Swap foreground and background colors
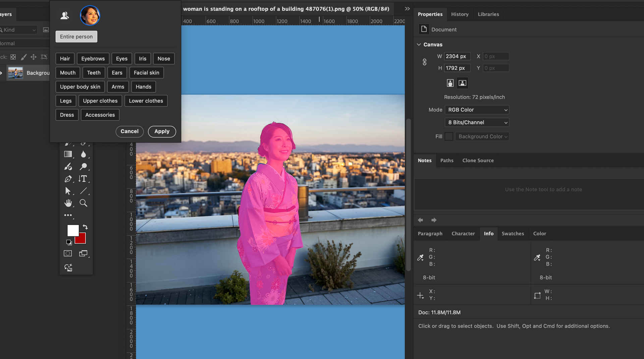Viewport: 644px width, 359px height. pos(85,227)
